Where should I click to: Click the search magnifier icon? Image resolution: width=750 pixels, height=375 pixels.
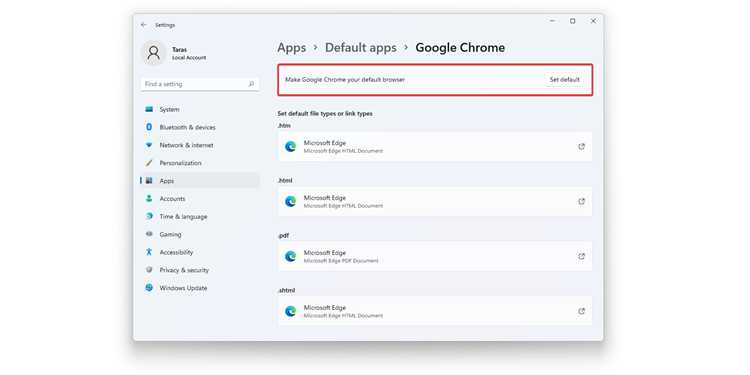(251, 84)
